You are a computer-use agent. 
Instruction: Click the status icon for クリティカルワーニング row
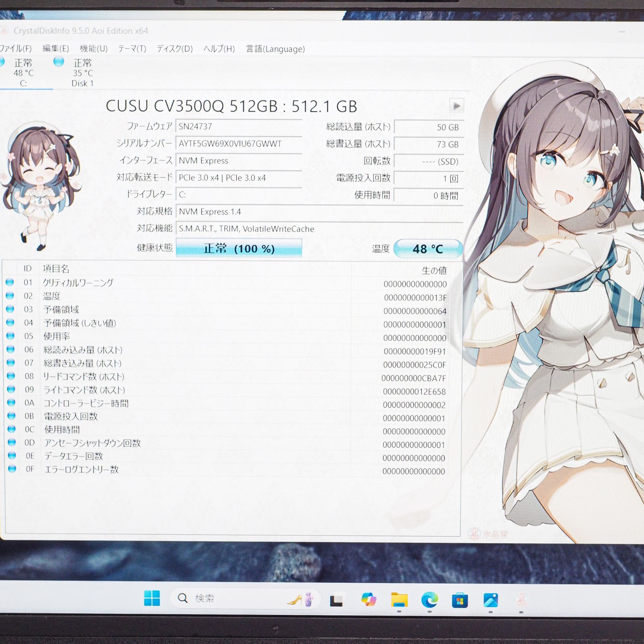point(10,282)
